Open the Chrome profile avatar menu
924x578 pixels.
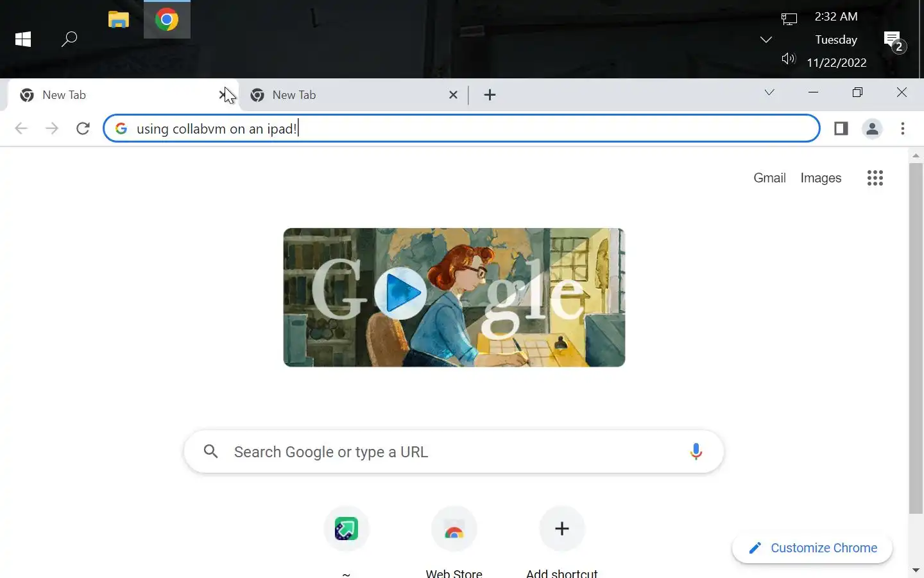coord(872,128)
